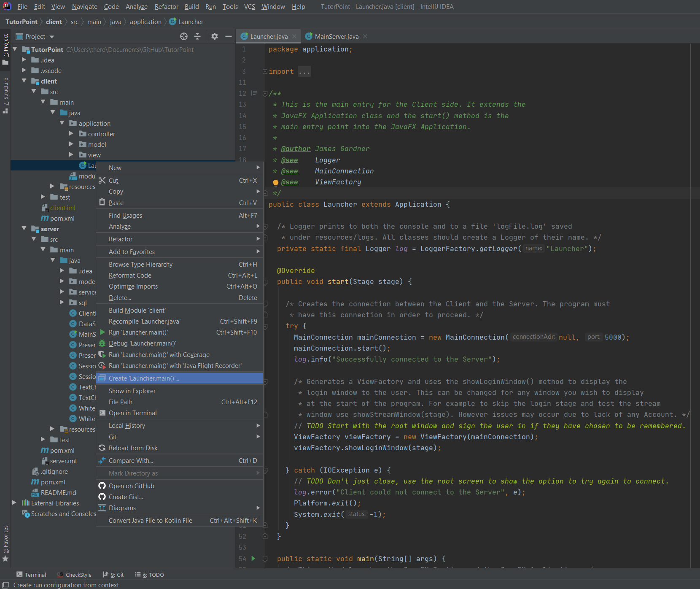Close the MainServer.java tab
Screen dimensions: 700x589
[365, 36]
